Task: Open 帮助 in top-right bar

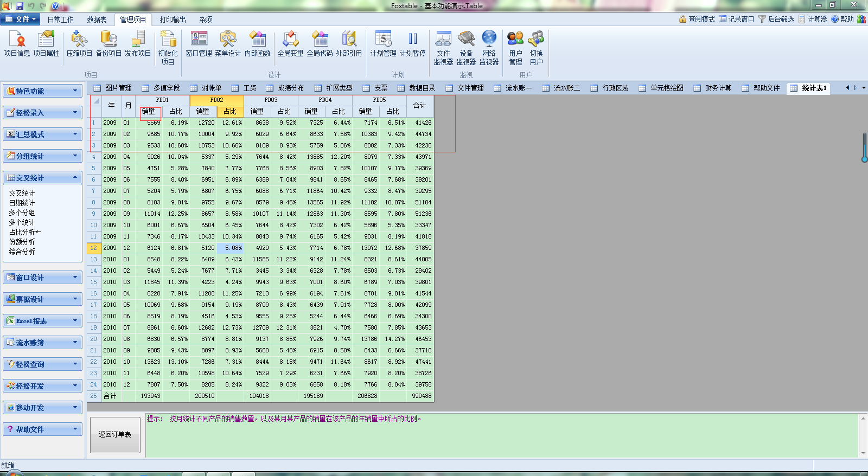Action: pos(843,19)
